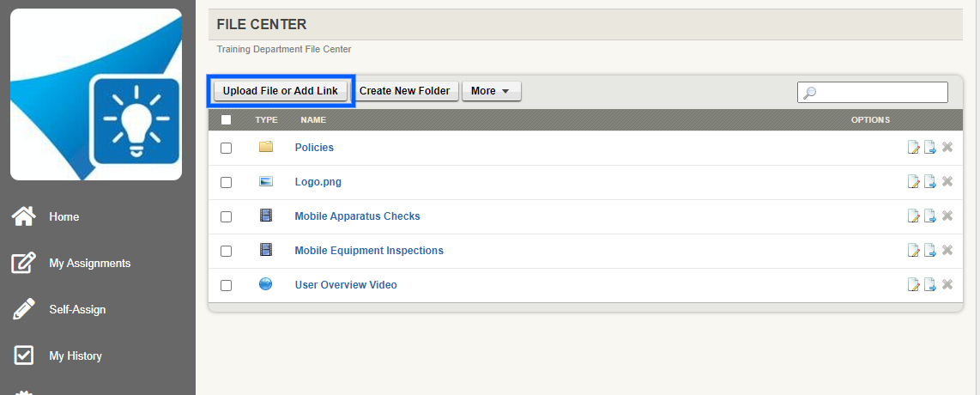The height and width of the screenshot is (395, 980).
Task: Delete the User Overview Video entry
Action: point(947,284)
